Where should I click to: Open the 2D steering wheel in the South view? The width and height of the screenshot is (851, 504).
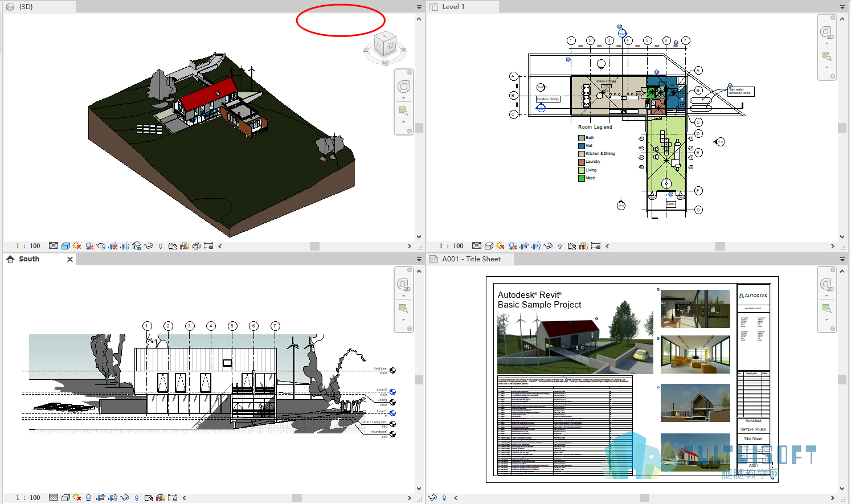point(404,284)
